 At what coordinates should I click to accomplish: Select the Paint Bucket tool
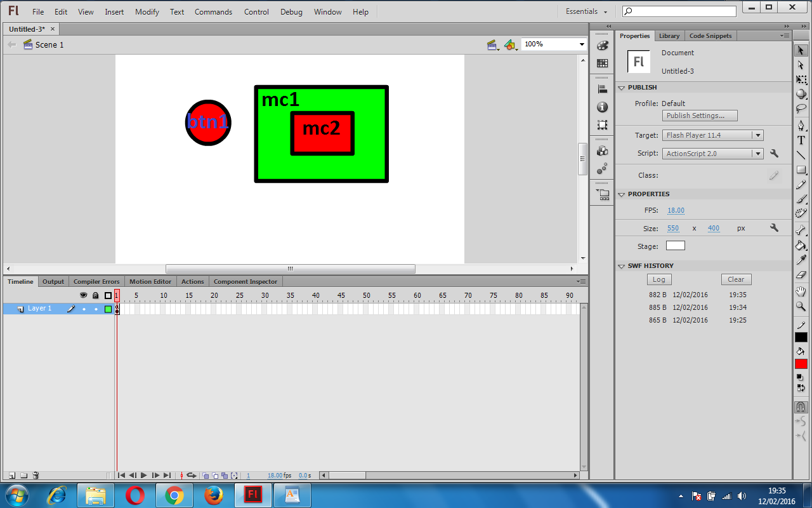801,245
